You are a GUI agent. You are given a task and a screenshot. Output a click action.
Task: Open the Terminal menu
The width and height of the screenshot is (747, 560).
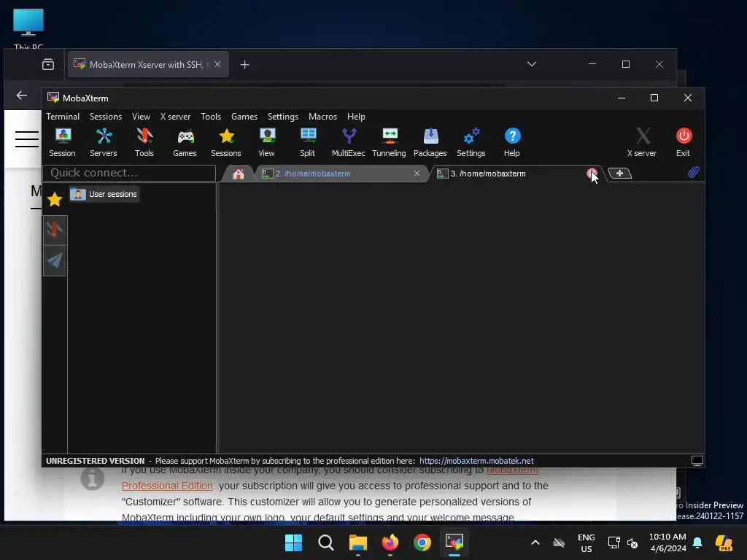pyautogui.click(x=63, y=117)
